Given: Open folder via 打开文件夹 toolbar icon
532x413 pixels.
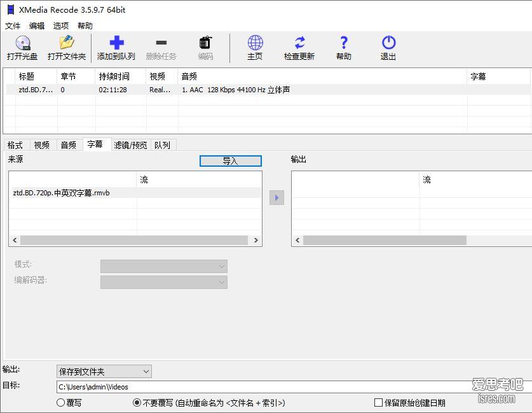Looking at the screenshot, I should [67, 43].
